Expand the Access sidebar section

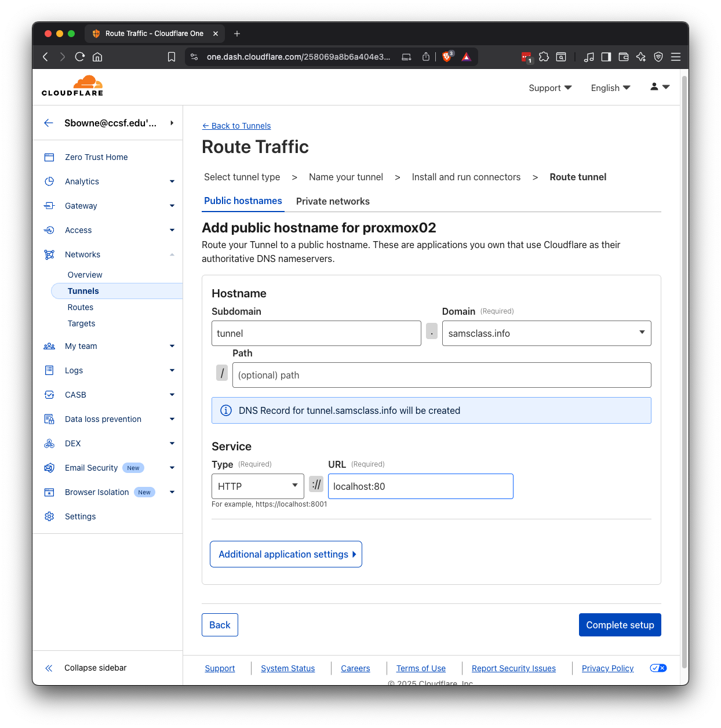pyautogui.click(x=172, y=230)
